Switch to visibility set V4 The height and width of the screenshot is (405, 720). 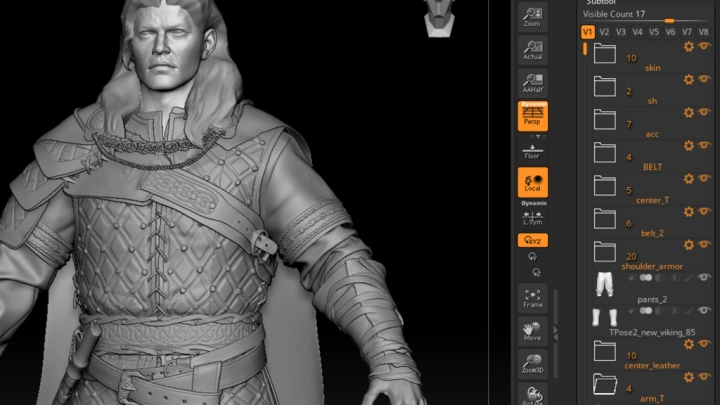pos(637,32)
